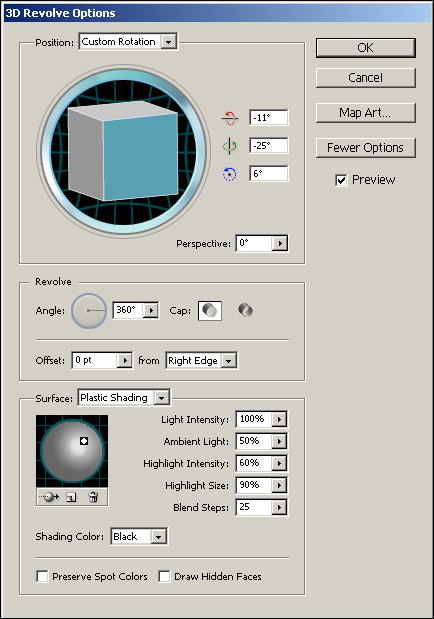Image resolution: width=434 pixels, height=619 pixels.
Task: Click the Perspective field showing 0°
Action: [254, 243]
